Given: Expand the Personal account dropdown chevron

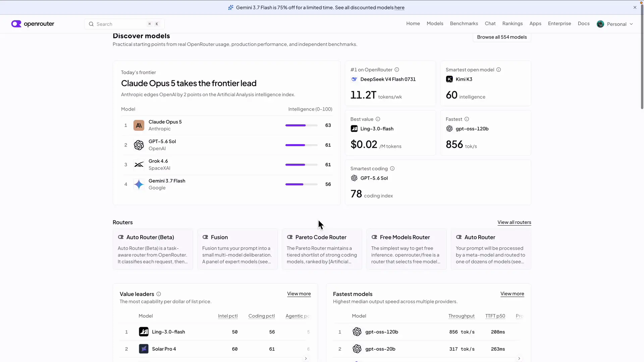Looking at the screenshot, I should click(x=631, y=24).
